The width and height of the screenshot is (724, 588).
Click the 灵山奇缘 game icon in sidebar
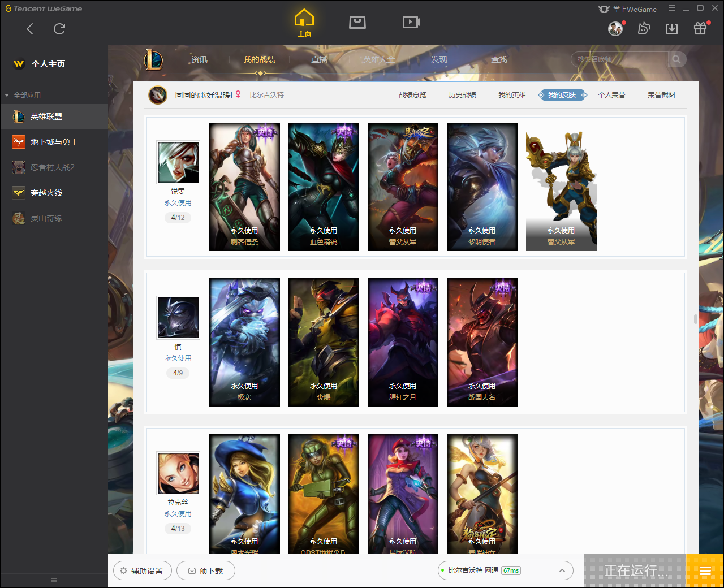pos(19,218)
